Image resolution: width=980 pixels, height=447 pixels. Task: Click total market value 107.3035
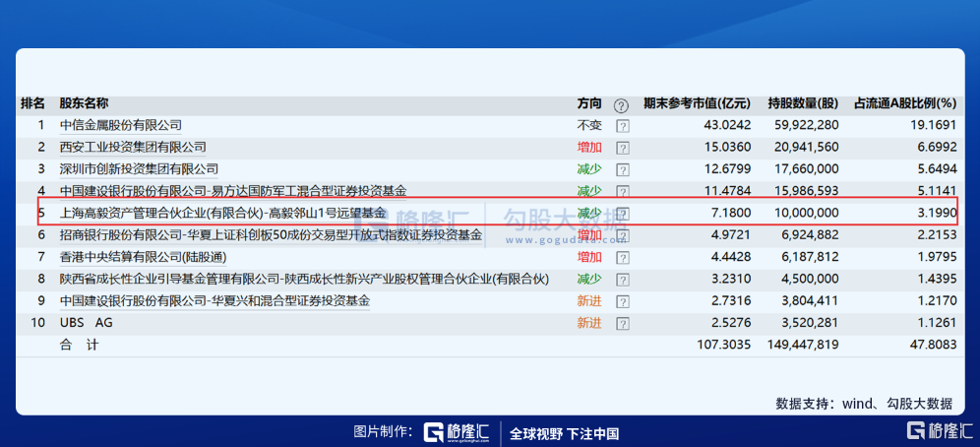pyautogui.click(x=724, y=345)
